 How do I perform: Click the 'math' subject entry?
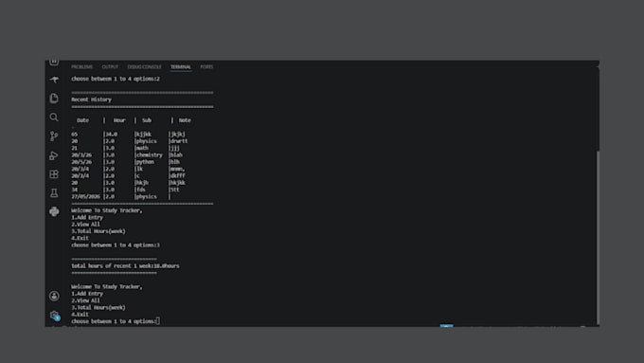(142, 148)
